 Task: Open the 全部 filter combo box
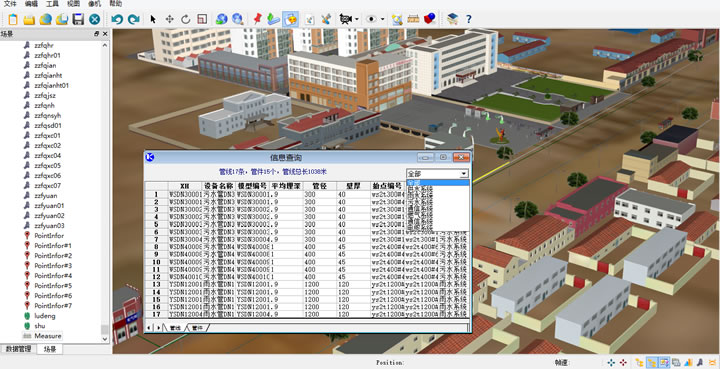438,174
